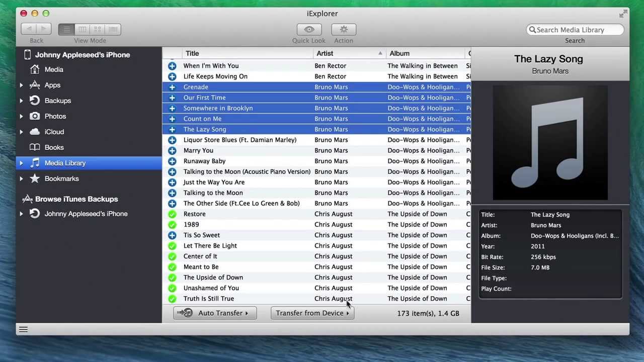
Task: Click plus icon beside Tis So Sweet
Action: 172,235
